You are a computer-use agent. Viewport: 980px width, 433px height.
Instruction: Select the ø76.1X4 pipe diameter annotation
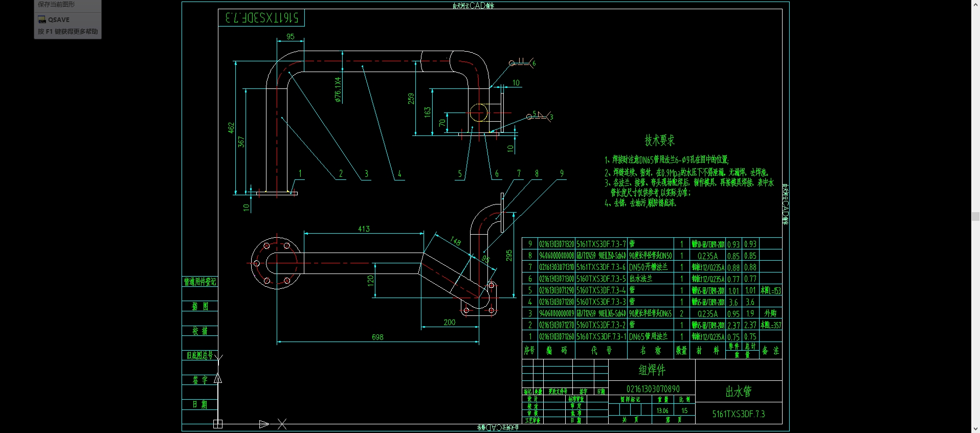338,90
